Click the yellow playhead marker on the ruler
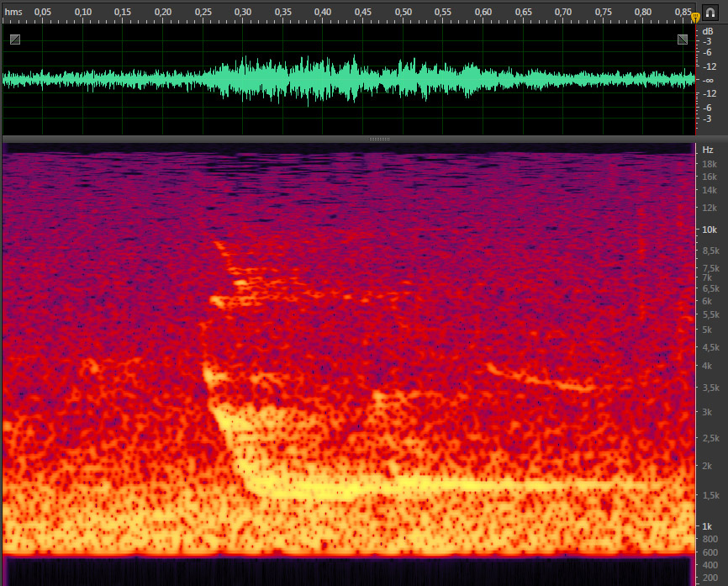This screenshot has height=586, width=728. click(x=695, y=18)
